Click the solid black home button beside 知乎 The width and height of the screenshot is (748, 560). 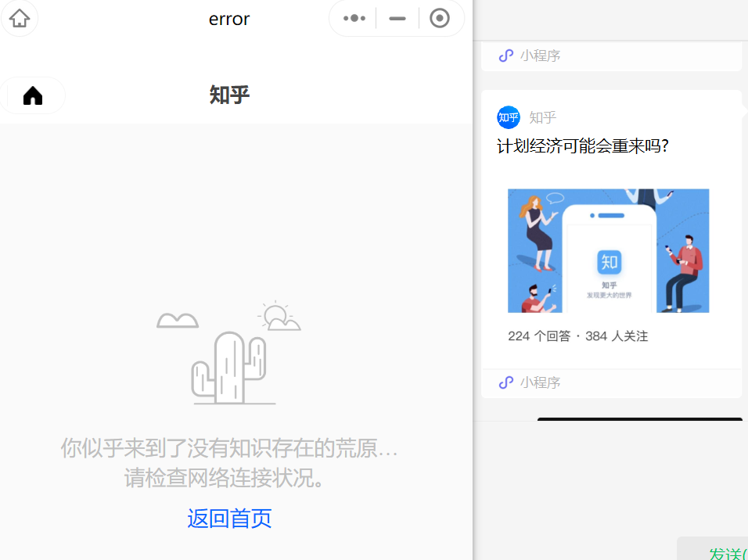33,95
